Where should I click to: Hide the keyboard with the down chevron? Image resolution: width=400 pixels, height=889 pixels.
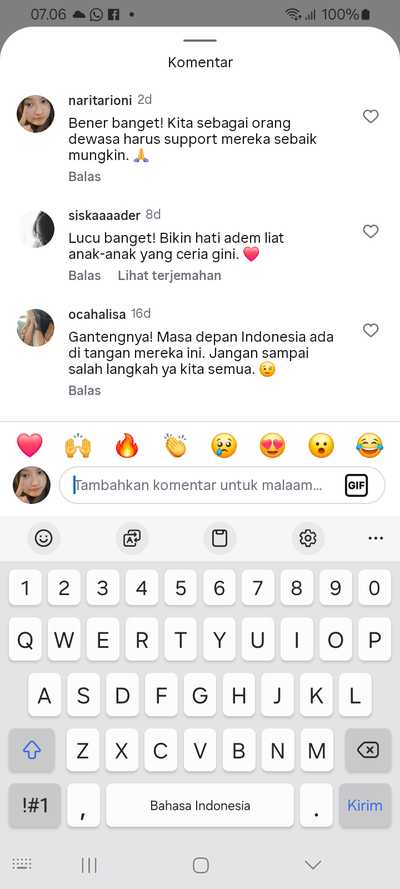[x=313, y=865]
